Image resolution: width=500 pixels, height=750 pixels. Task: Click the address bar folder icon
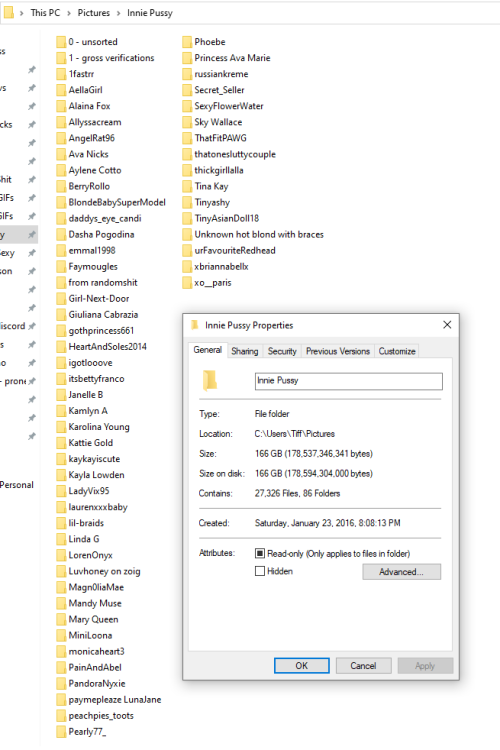pyautogui.click(x=9, y=12)
